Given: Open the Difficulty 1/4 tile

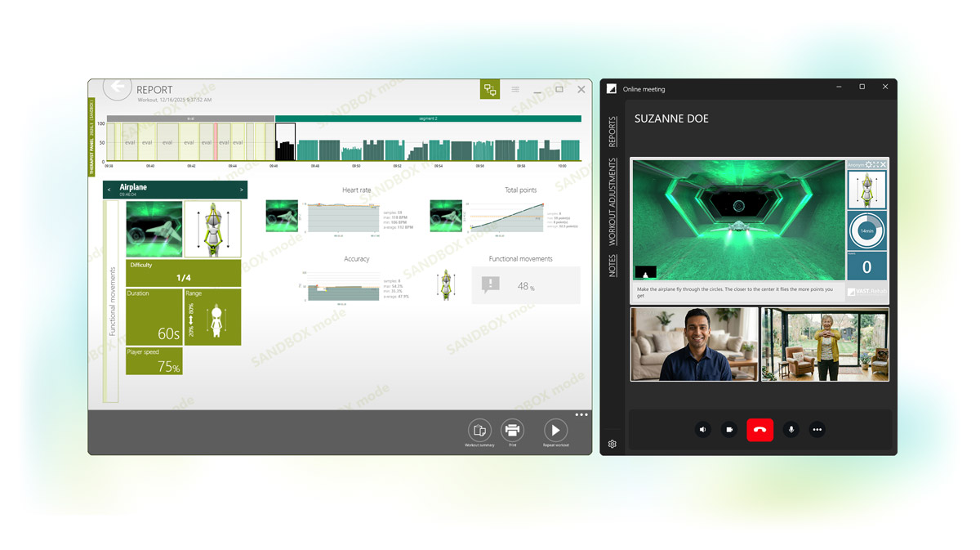Looking at the screenshot, I should pyautogui.click(x=183, y=273).
